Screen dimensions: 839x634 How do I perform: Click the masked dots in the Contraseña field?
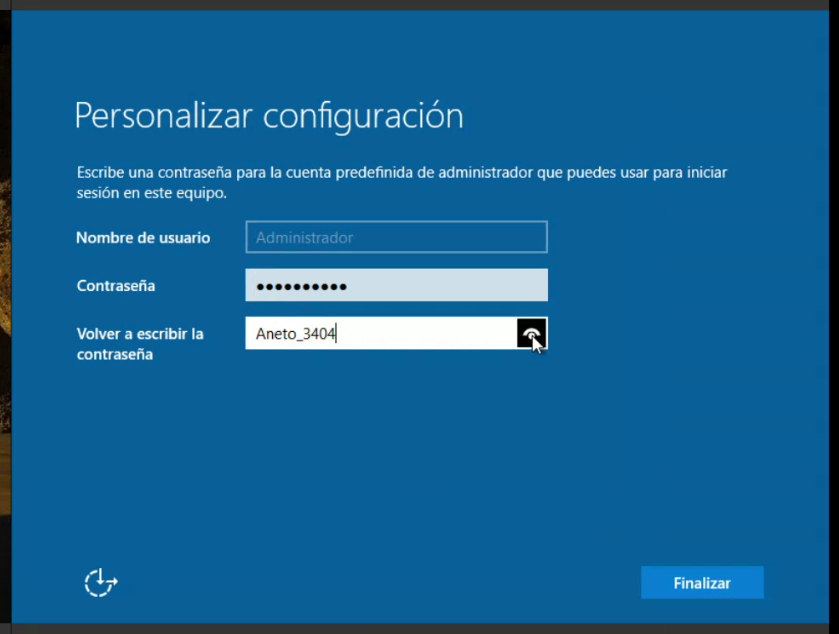pos(301,287)
